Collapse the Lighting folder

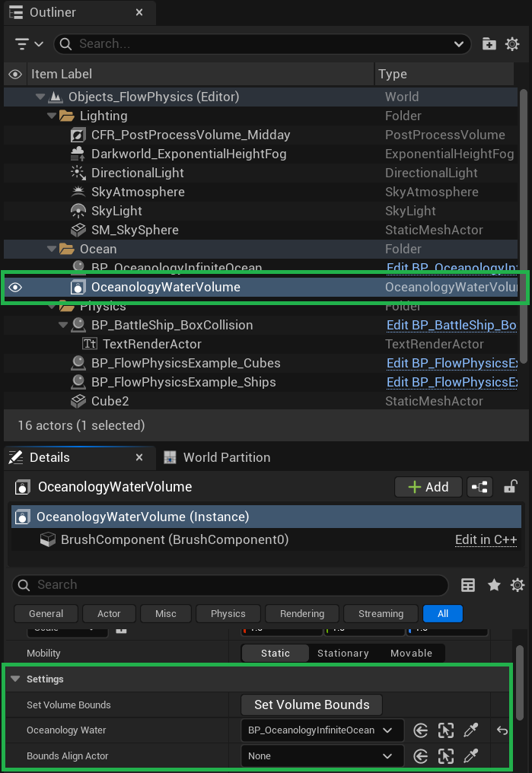pos(52,116)
